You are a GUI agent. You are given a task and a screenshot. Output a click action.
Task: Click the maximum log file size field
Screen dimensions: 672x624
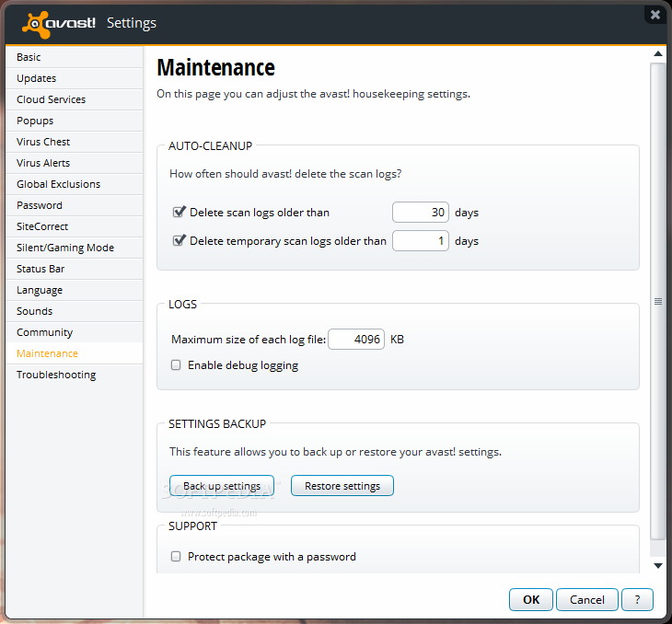[x=356, y=339]
